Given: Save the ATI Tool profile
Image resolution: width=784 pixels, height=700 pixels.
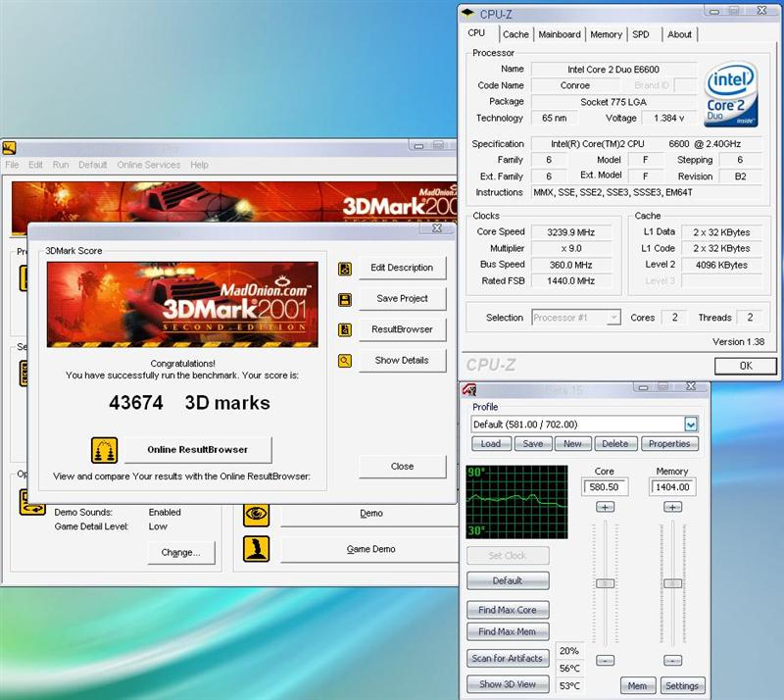Looking at the screenshot, I should 533,444.
